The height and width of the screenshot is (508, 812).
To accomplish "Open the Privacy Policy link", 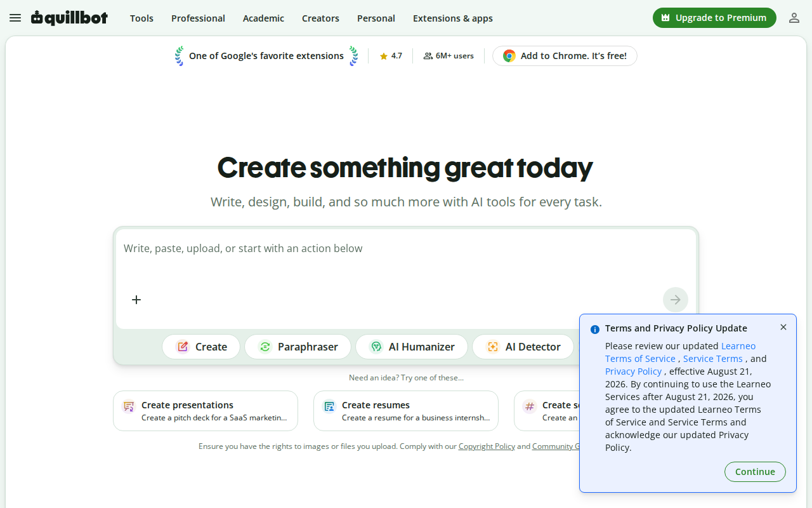I will click(x=633, y=371).
